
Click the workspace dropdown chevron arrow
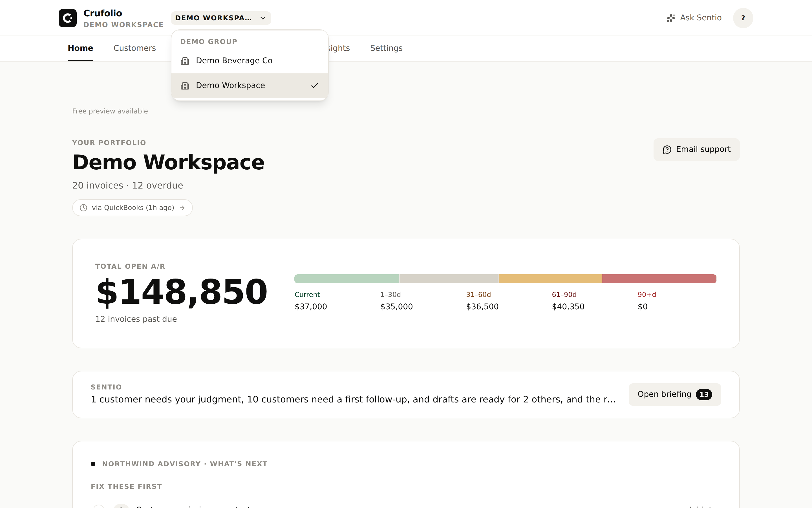(x=263, y=18)
